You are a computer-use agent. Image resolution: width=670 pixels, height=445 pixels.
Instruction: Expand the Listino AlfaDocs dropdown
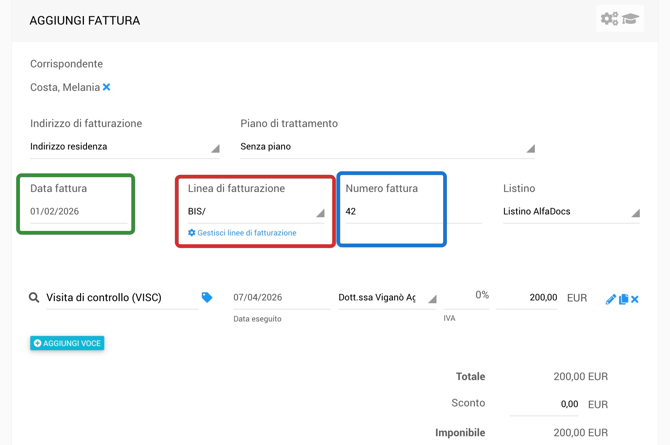571,212
